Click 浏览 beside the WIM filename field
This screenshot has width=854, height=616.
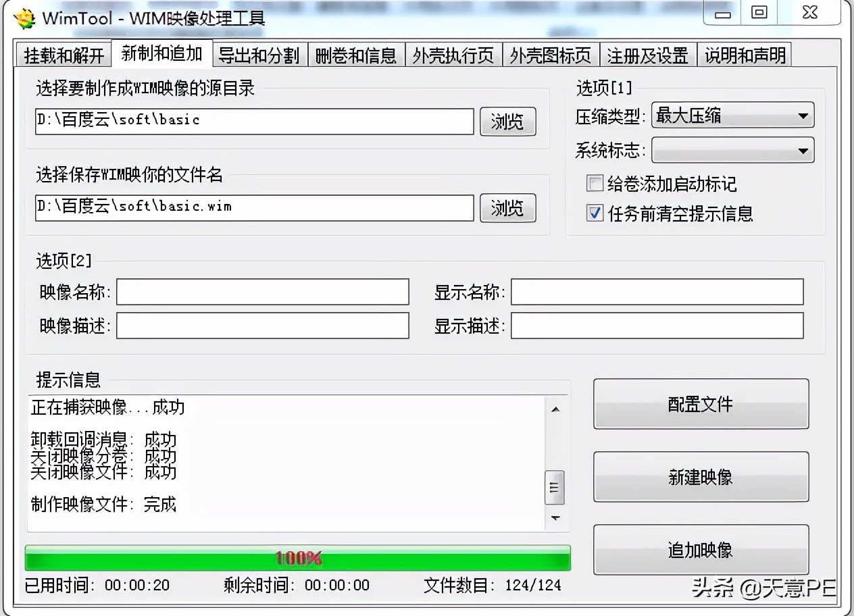click(507, 208)
